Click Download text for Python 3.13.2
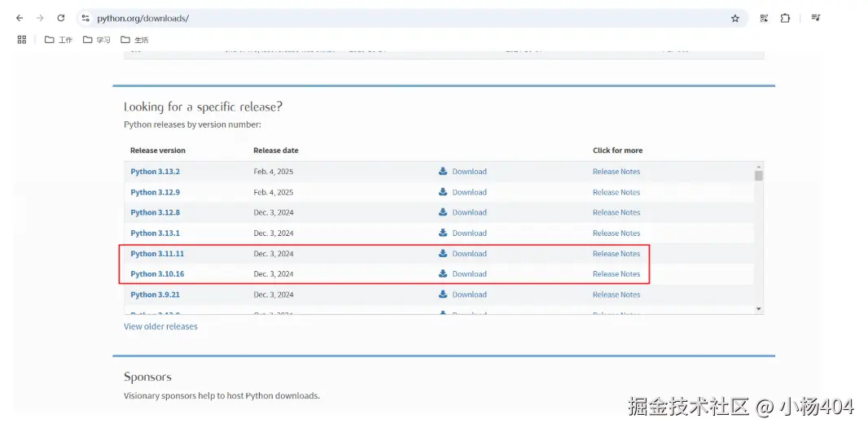 pos(470,172)
